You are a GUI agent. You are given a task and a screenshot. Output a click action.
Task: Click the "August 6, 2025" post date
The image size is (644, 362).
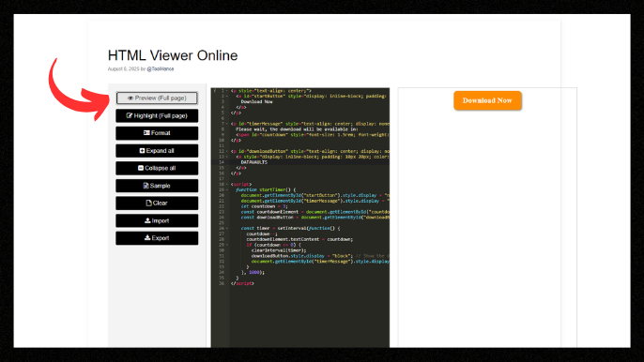(x=123, y=69)
